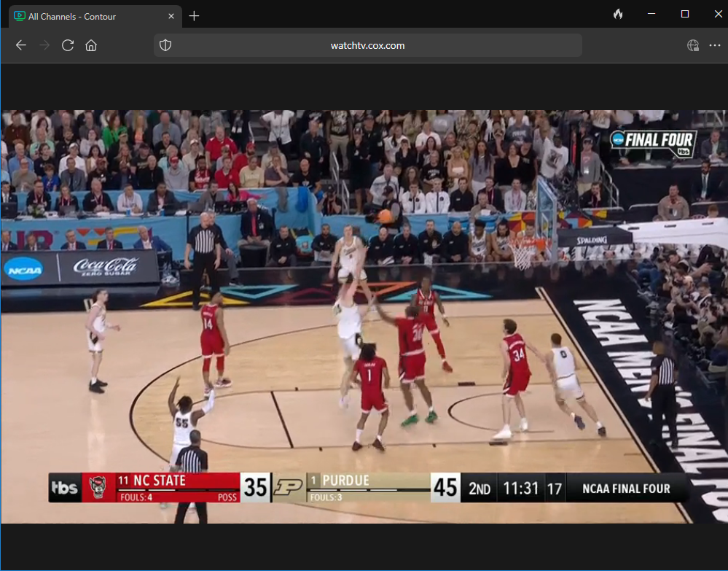The width and height of the screenshot is (728, 571).
Task: Click the tbs logo on the scoreboard
Action: coord(65,487)
